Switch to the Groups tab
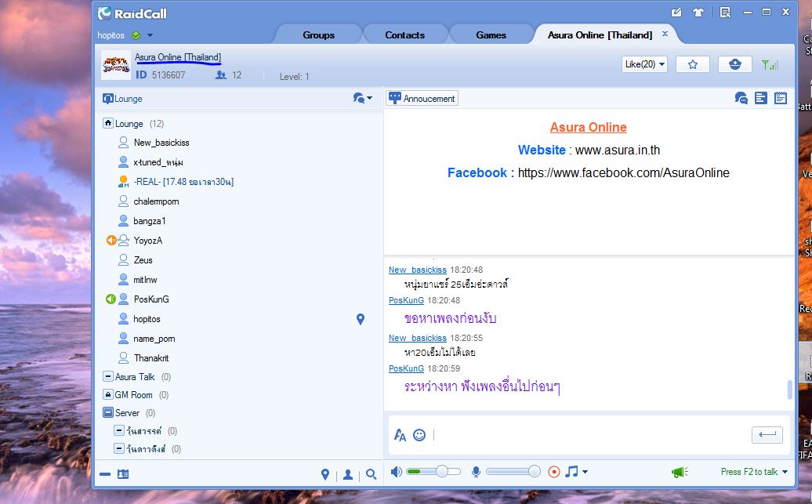812x504 pixels. 318,35
